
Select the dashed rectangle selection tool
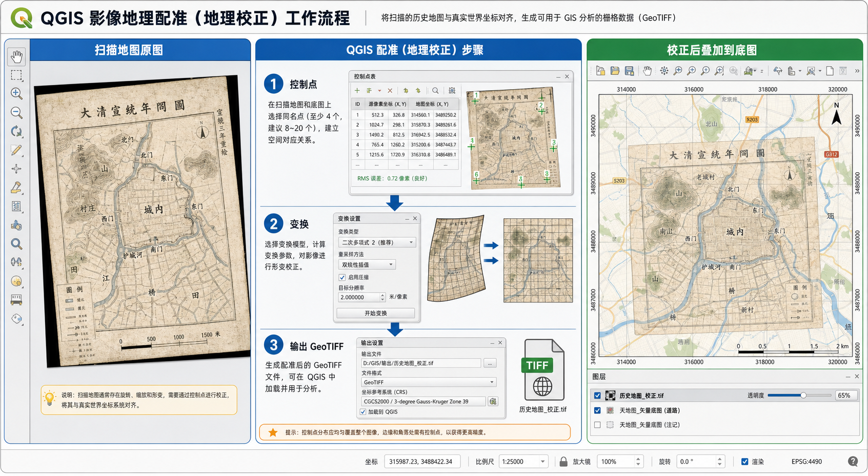(x=16, y=75)
